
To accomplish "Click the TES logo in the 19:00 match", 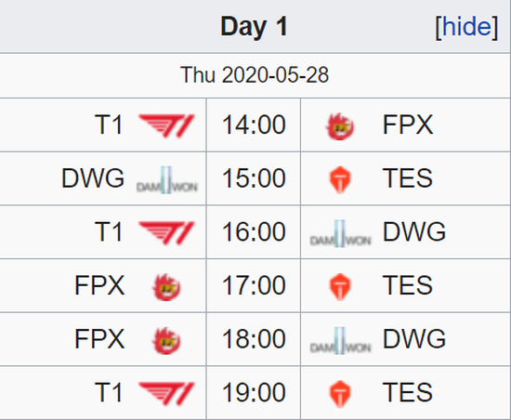I will [340, 394].
